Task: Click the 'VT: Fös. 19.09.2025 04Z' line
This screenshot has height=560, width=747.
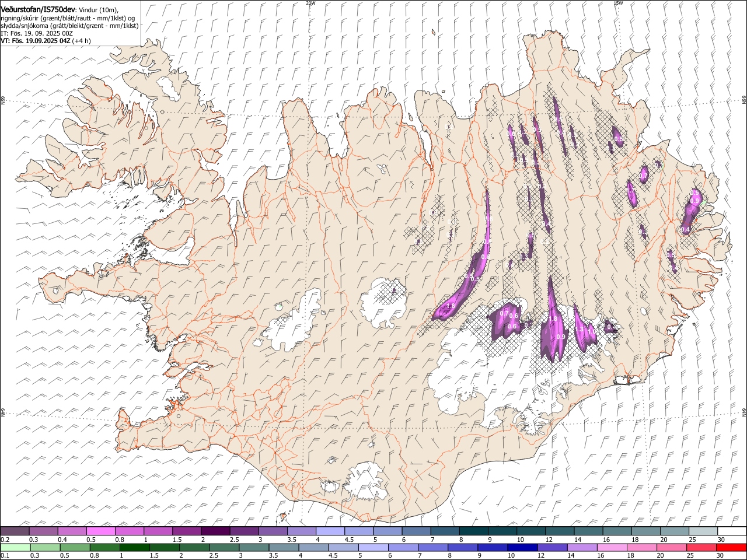Action: point(36,41)
